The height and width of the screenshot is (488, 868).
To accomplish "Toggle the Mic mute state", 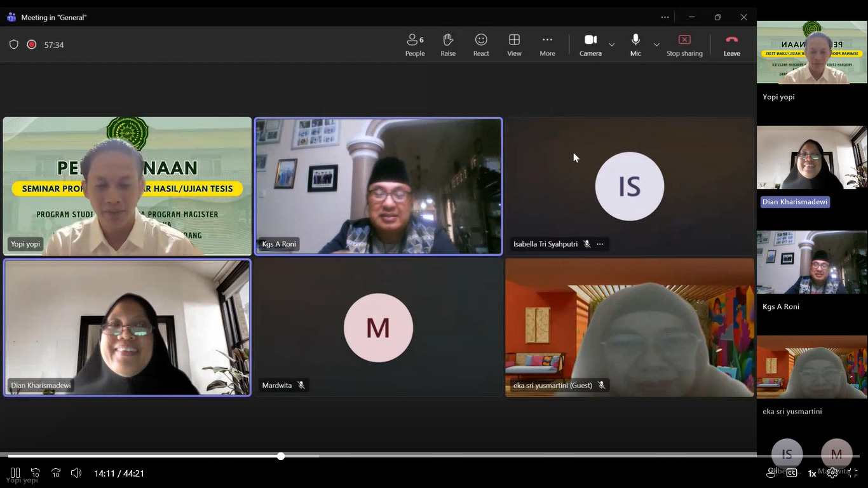I will point(635,44).
